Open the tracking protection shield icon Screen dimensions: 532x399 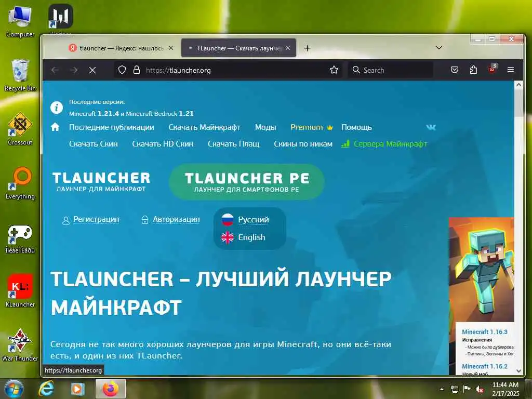[x=122, y=70]
